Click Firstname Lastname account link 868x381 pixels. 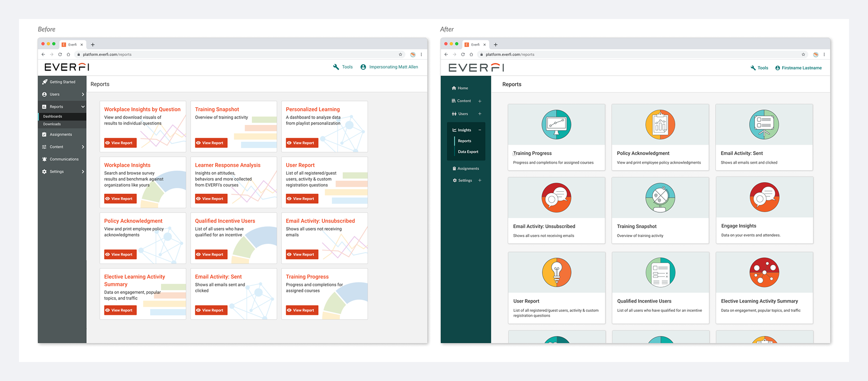802,68
